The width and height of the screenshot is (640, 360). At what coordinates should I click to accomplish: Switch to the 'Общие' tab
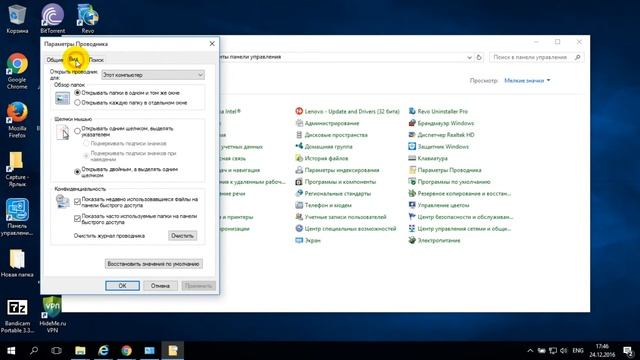pyautogui.click(x=55, y=60)
